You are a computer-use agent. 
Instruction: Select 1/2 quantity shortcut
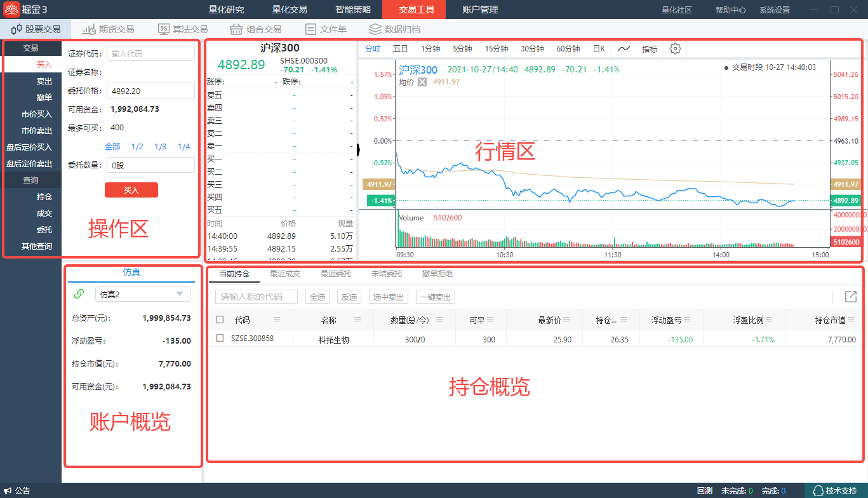click(137, 147)
